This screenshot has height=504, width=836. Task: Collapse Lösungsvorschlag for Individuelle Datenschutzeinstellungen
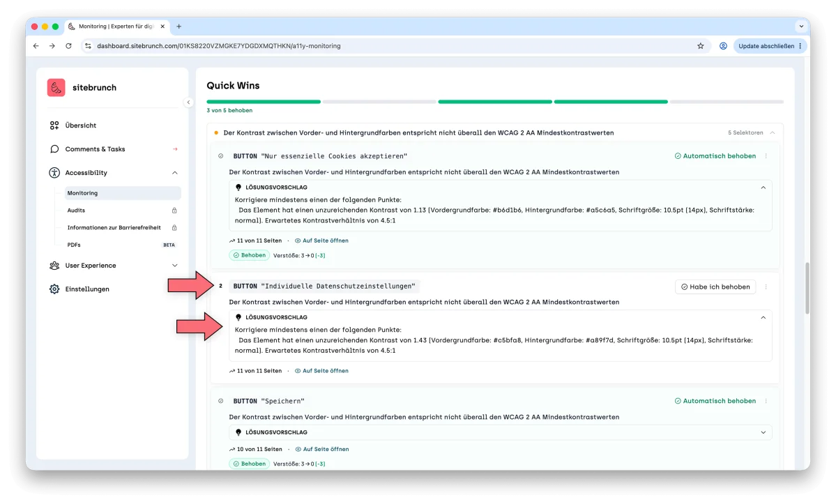[x=763, y=318]
